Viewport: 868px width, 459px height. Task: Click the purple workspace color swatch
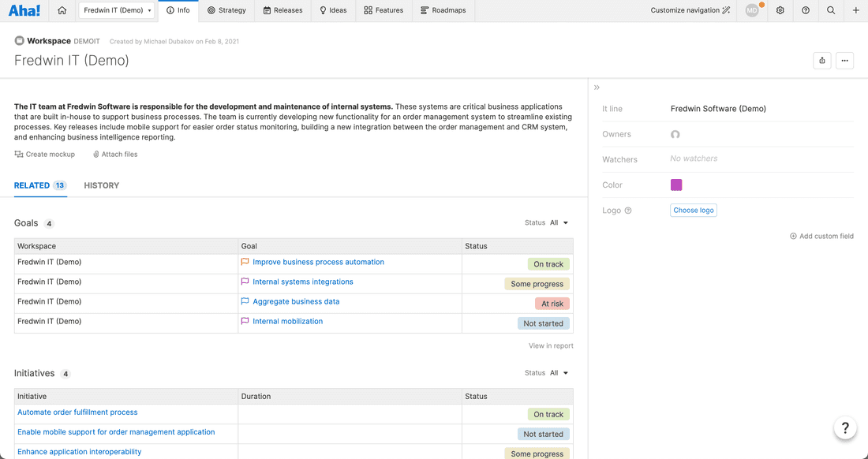676,185
